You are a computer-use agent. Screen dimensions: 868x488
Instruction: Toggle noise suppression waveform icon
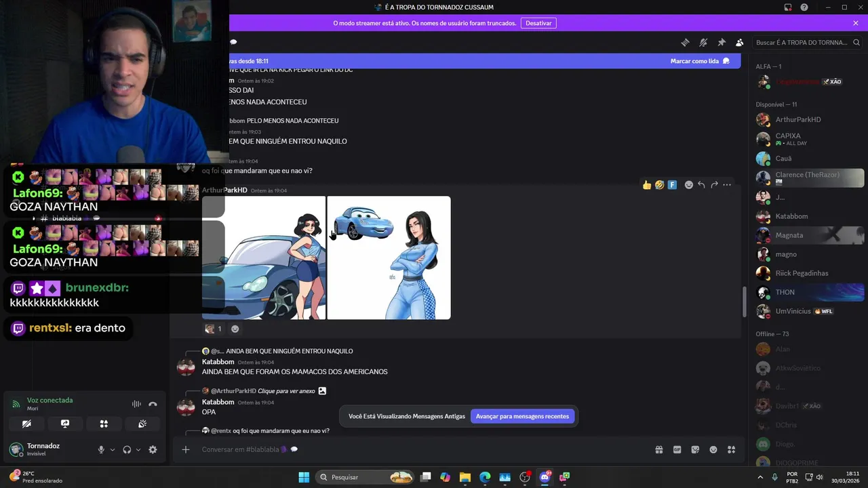[x=136, y=404]
